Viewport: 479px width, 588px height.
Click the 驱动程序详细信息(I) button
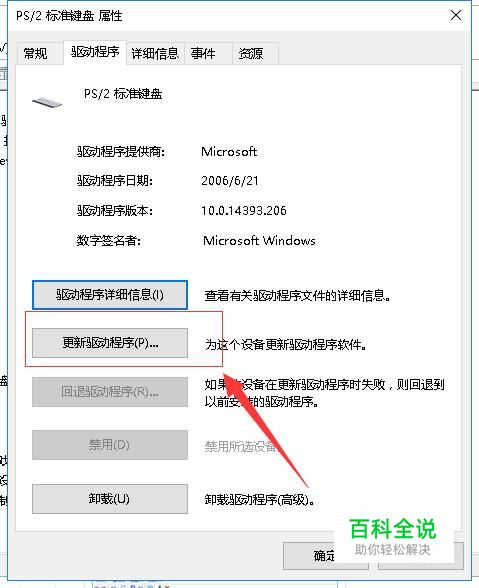point(110,295)
